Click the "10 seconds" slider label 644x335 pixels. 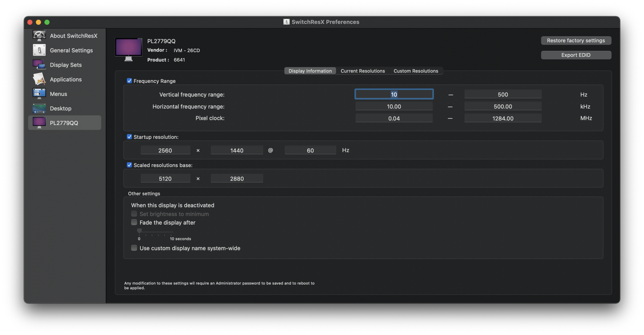coord(180,239)
